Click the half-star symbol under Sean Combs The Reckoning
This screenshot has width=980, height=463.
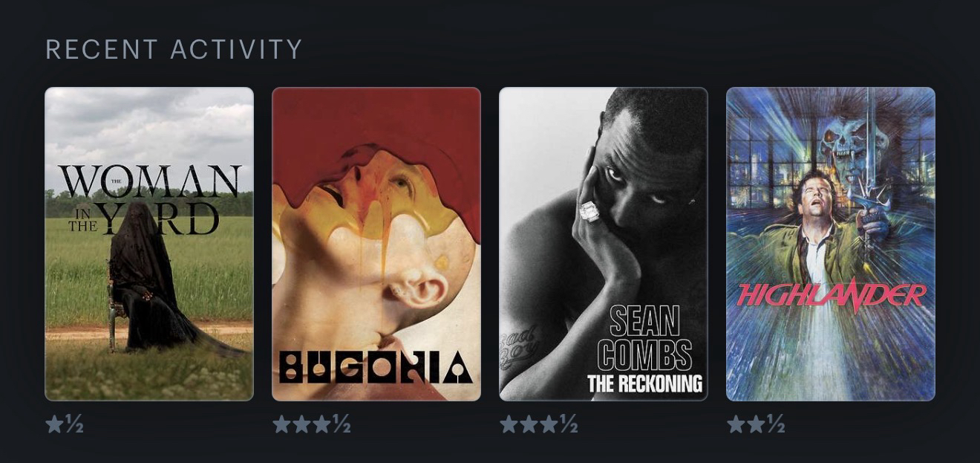[568, 424]
